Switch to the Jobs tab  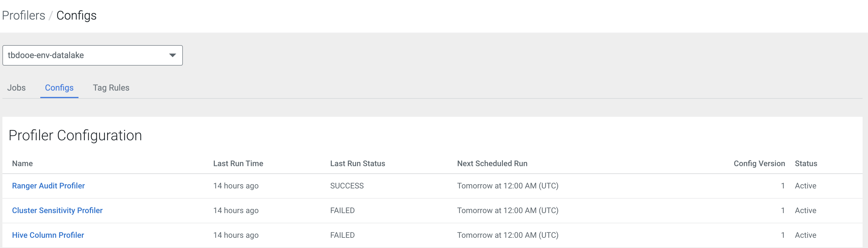coord(17,88)
